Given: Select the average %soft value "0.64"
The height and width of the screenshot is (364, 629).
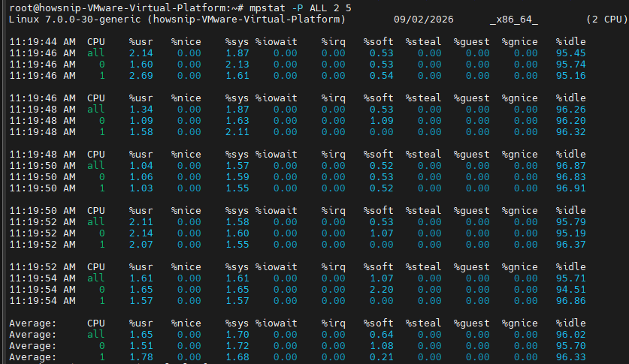Looking at the screenshot, I should click(382, 335).
